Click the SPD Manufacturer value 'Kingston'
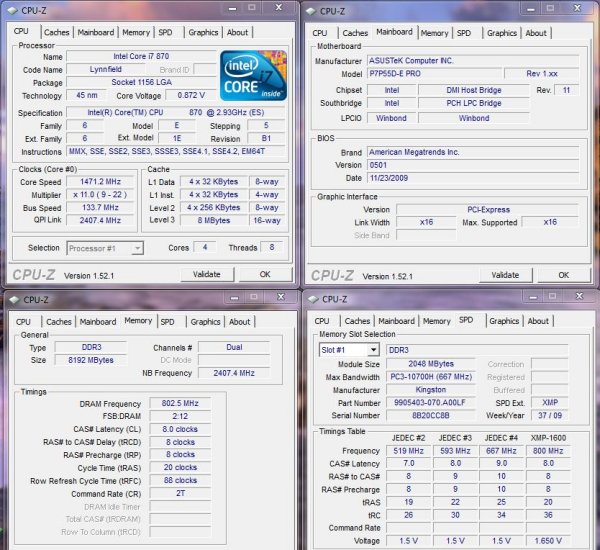The height and width of the screenshot is (550, 600). tap(431, 390)
